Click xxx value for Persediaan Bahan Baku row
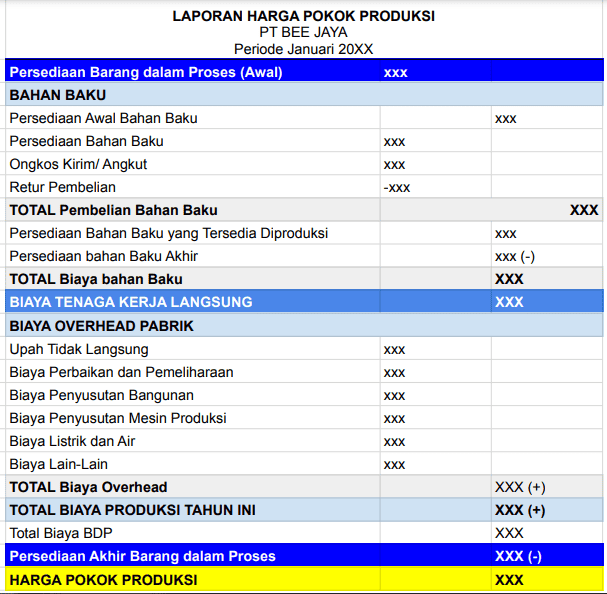607x594 pixels. pyautogui.click(x=394, y=142)
